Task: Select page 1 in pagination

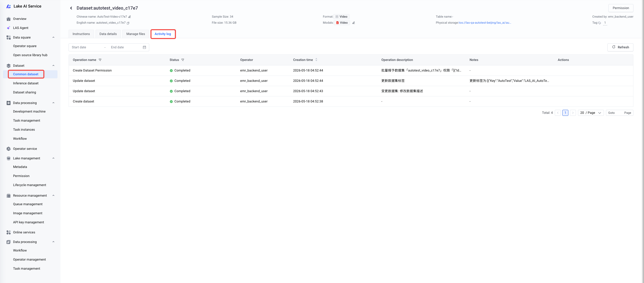Action: 565,113
